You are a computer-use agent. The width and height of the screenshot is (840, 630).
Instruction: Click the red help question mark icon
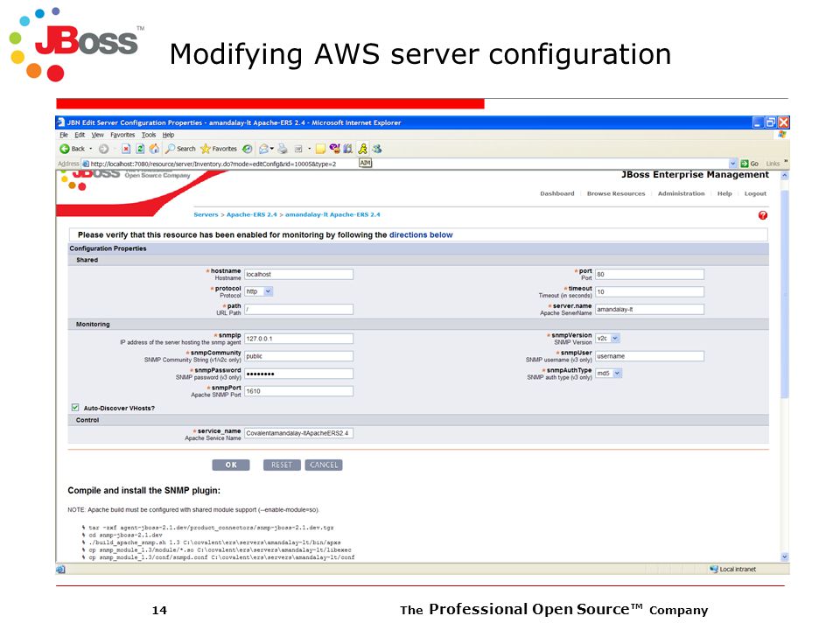pyautogui.click(x=763, y=215)
